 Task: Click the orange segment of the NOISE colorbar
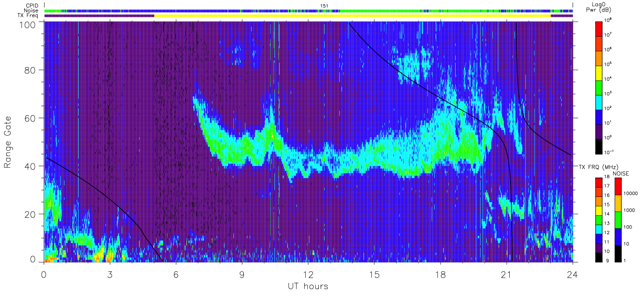tap(618, 202)
